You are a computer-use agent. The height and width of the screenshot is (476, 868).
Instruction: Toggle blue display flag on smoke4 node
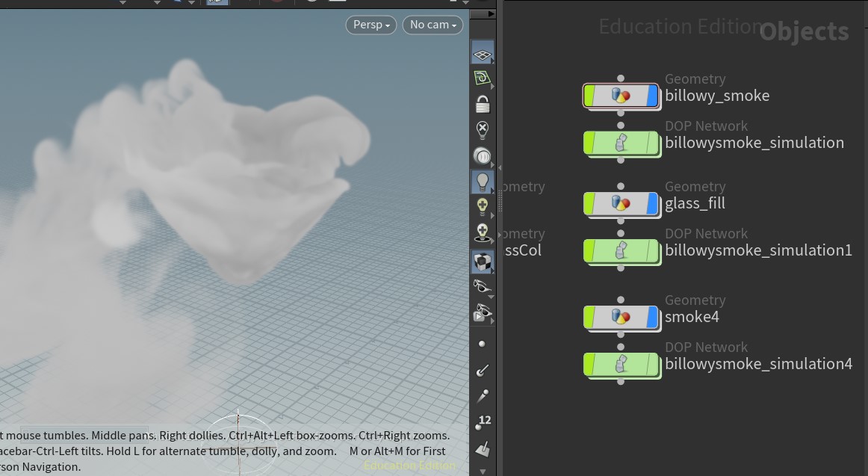point(652,317)
